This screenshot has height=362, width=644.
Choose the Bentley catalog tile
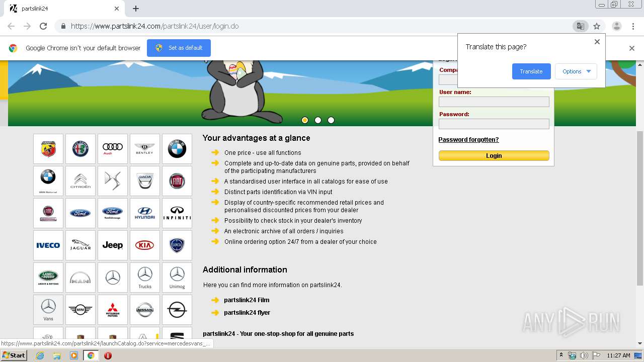click(x=145, y=149)
